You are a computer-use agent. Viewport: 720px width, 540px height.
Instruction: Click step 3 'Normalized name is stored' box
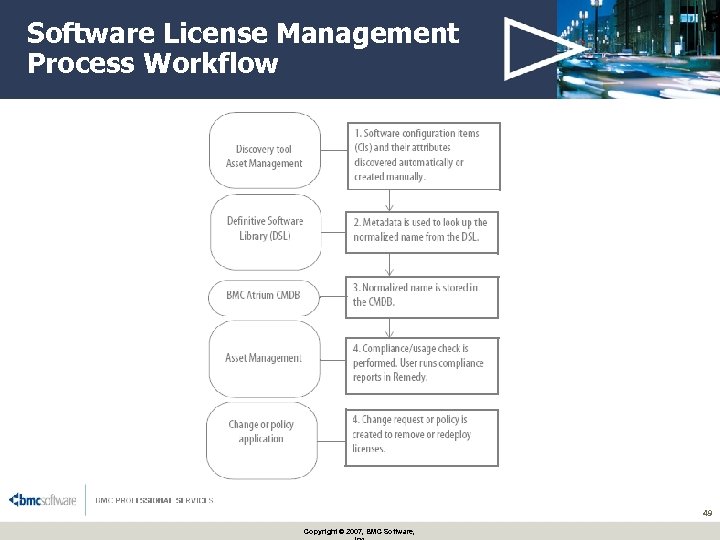pyautogui.click(x=422, y=297)
